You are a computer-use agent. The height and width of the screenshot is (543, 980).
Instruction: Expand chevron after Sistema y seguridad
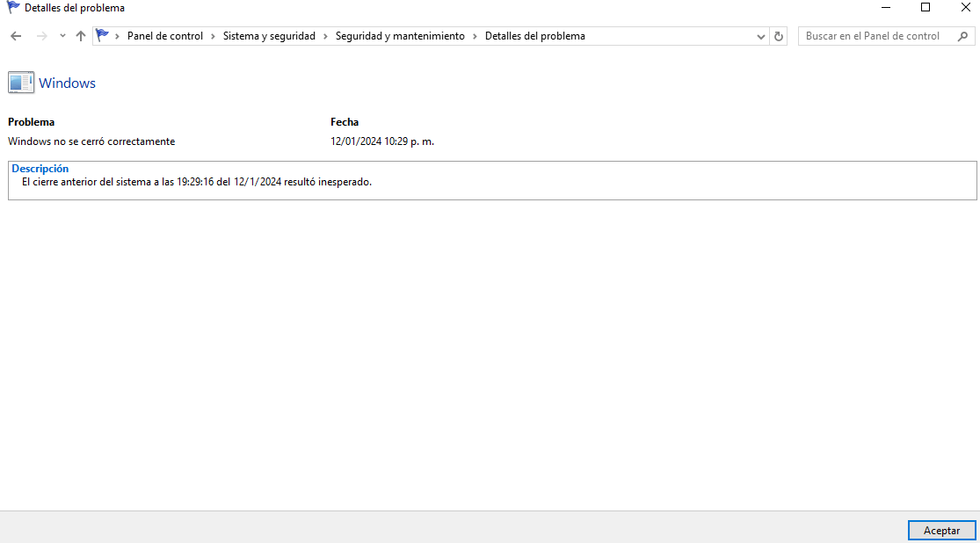point(325,36)
